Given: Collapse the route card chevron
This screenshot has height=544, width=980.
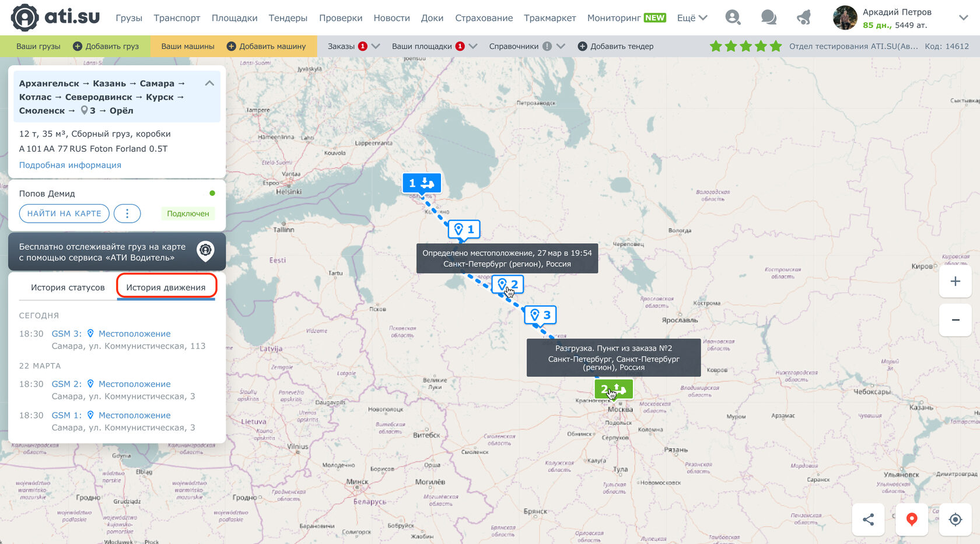Looking at the screenshot, I should coord(209,83).
